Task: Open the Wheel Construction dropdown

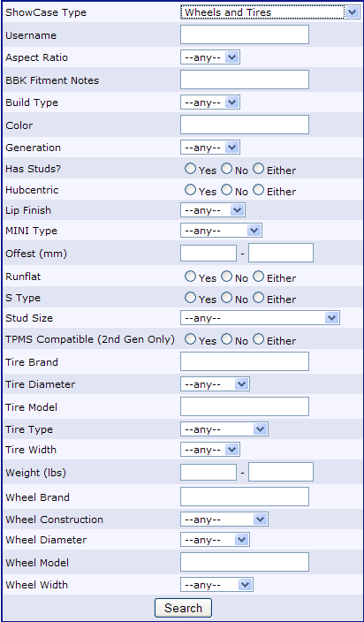Action: pyautogui.click(x=224, y=520)
